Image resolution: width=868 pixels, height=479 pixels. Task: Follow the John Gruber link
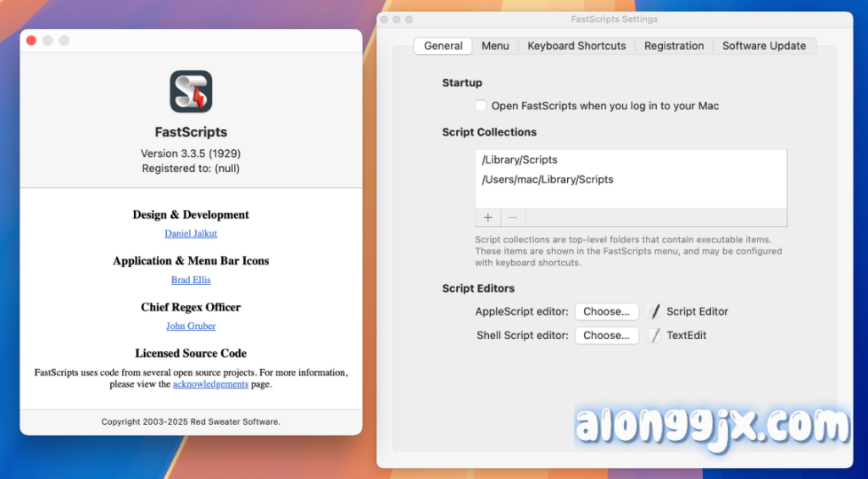[191, 326]
